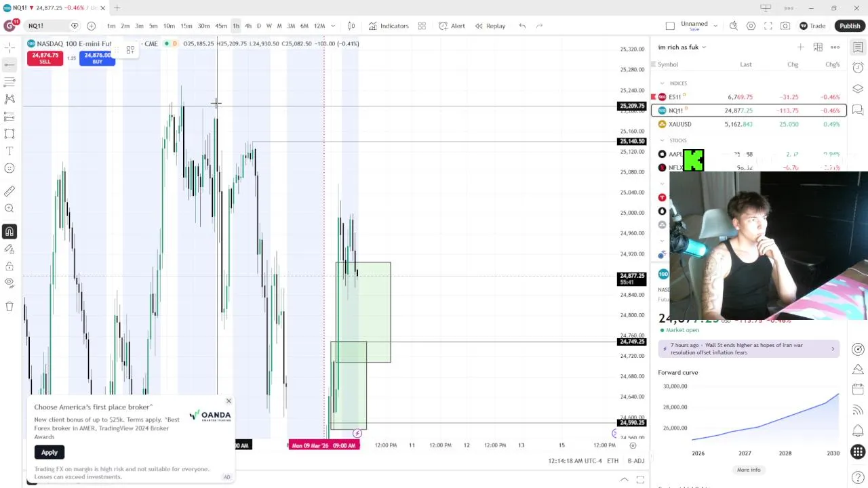Create an Alert
Screen dimensions: 868x488
point(452,26)
